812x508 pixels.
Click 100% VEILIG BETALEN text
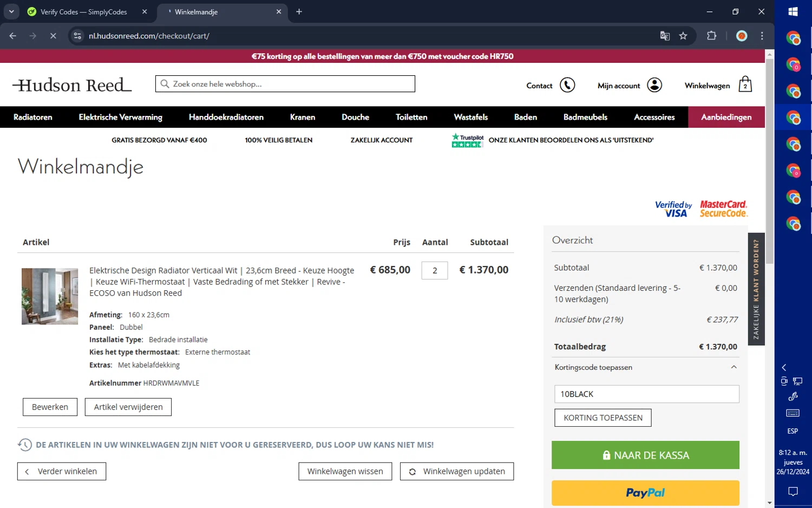279,140
